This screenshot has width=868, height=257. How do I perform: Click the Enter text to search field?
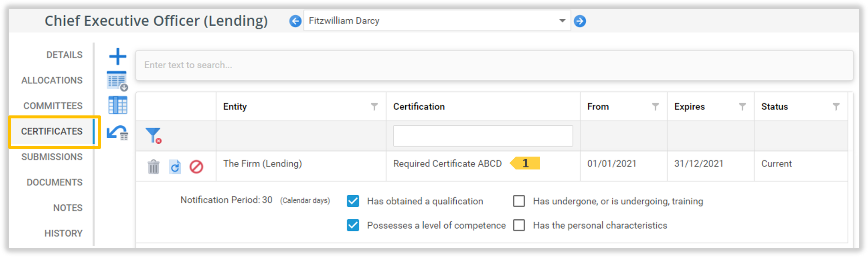(494, 65)
